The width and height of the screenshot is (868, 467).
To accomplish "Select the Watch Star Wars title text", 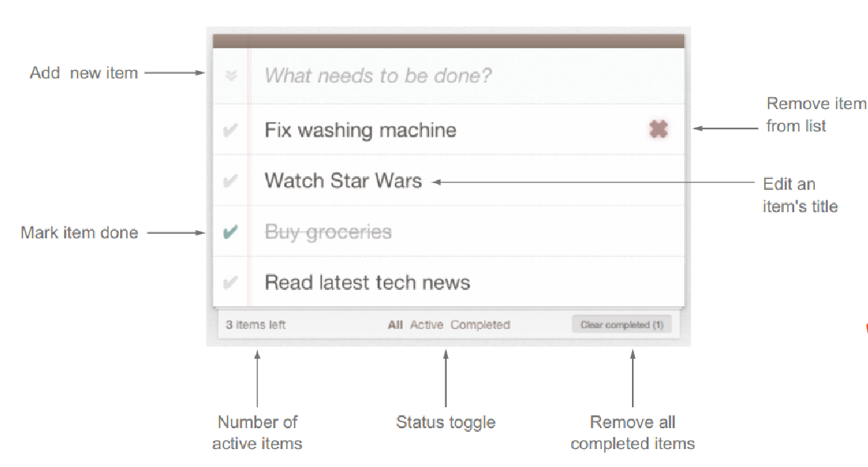I will coord(343,181).
